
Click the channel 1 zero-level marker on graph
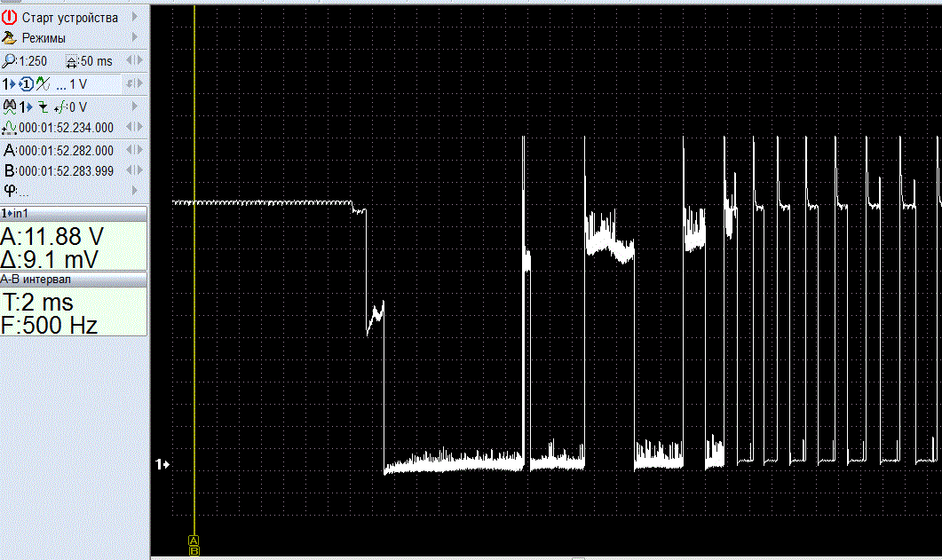[x=162, y=464]
